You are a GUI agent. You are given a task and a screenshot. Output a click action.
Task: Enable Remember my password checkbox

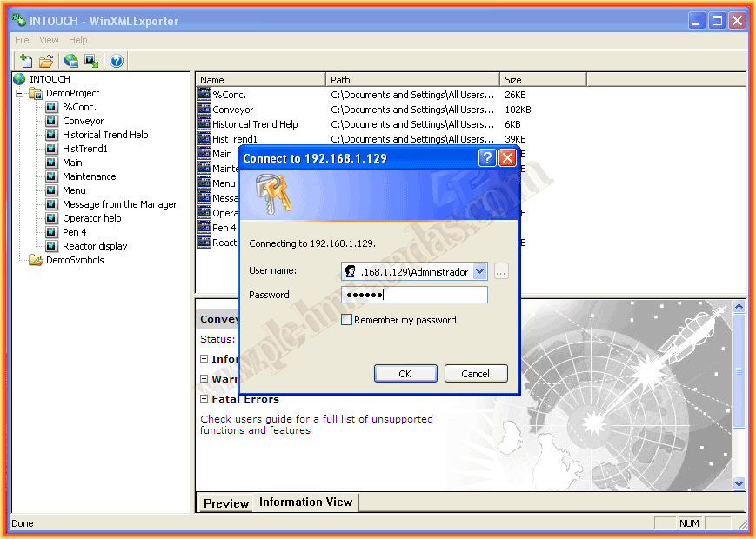(346, 320)
